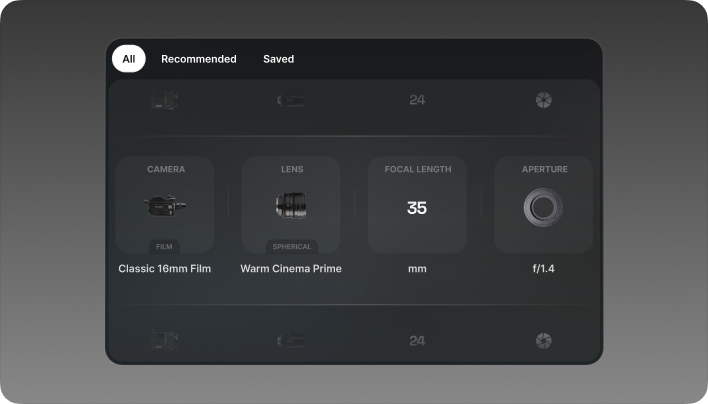Click the Warm Cinema Prime label
Screen dimensions: 708x404
(x=291, y=268)
